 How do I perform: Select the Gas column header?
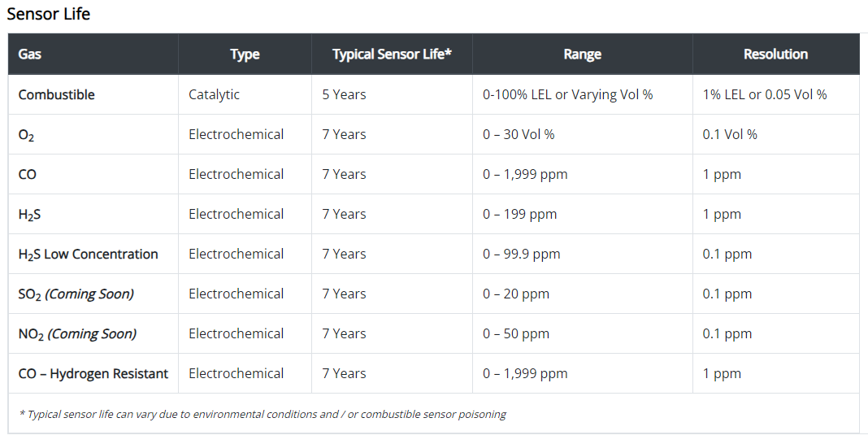click(30, 54)
